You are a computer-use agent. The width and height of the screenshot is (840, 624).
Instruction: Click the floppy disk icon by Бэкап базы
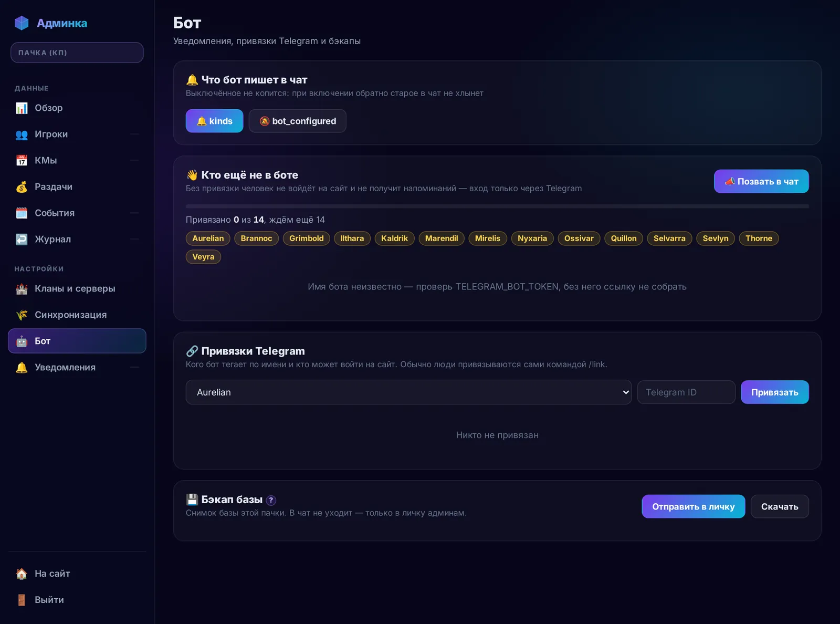click(x=192, y=500)
